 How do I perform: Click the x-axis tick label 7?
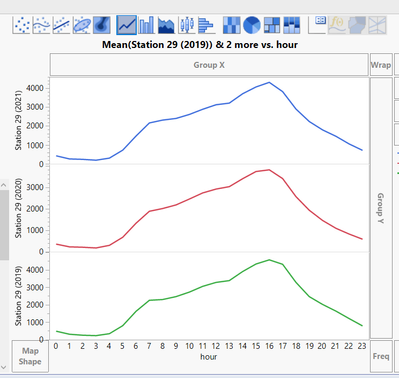click(x=149, y=346)
